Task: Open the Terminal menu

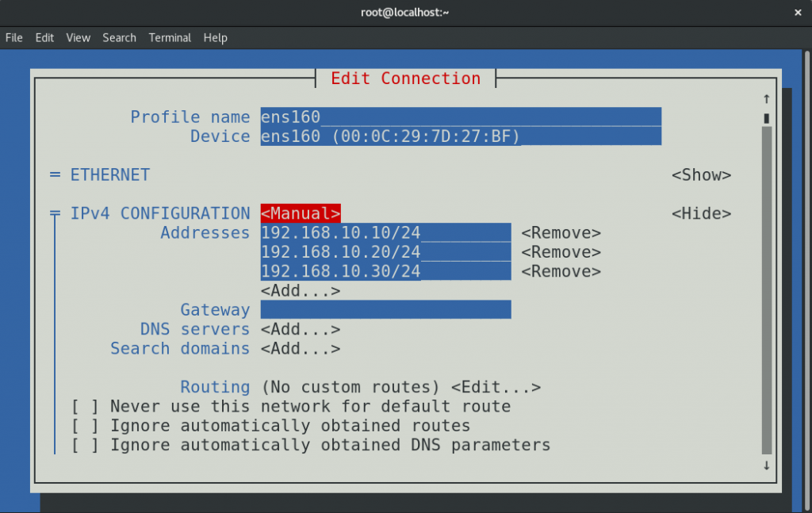Action: pyautogui.click(x=170, y=37)
